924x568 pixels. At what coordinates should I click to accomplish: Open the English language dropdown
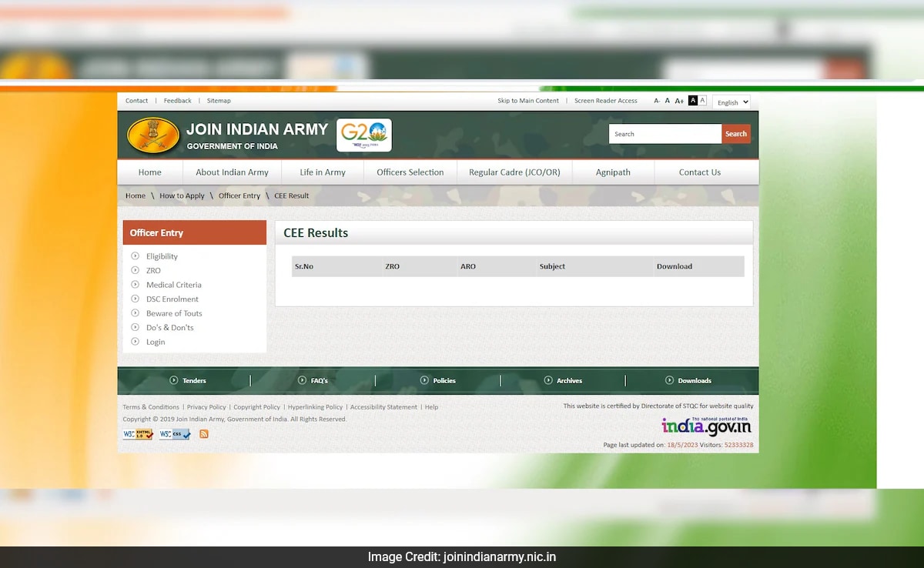point(731,102)
